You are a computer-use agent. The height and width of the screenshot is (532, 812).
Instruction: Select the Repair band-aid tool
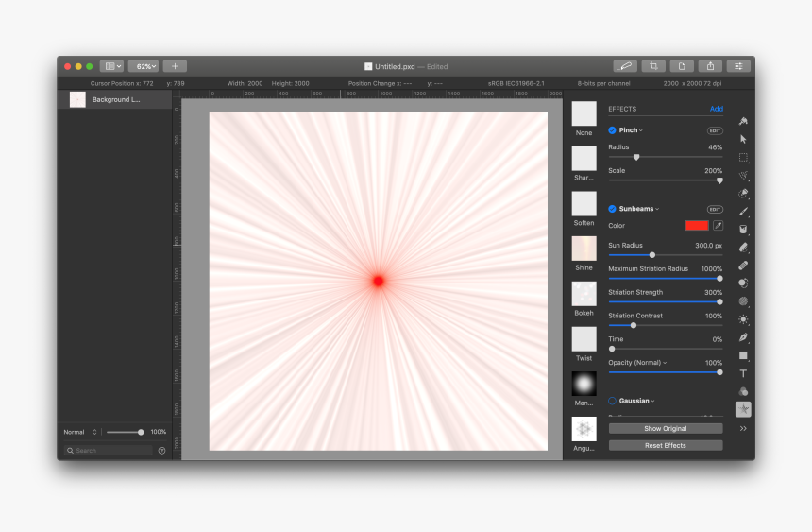[743, 265]
